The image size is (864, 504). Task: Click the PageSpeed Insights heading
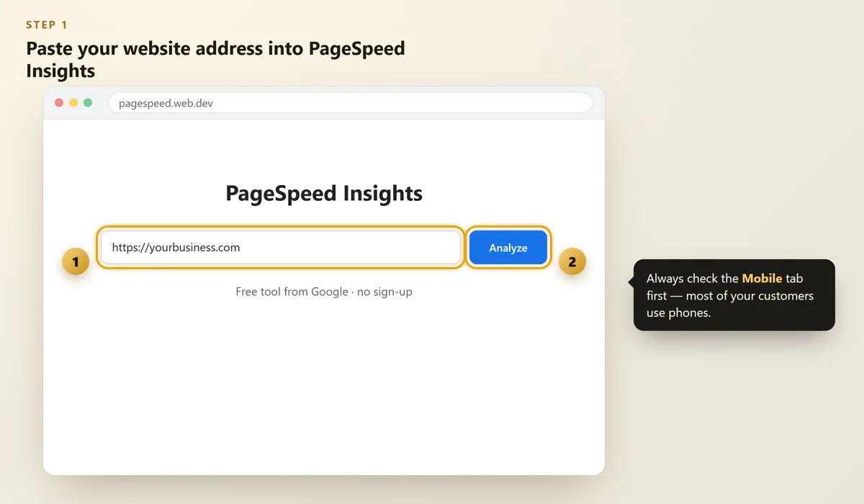pos(324,193)
